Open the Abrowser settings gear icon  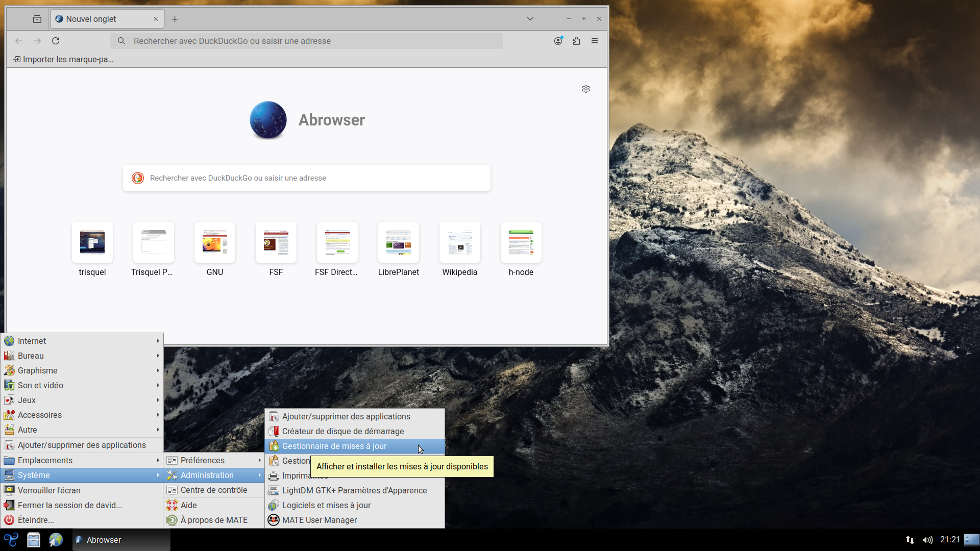tap(585, 88)
